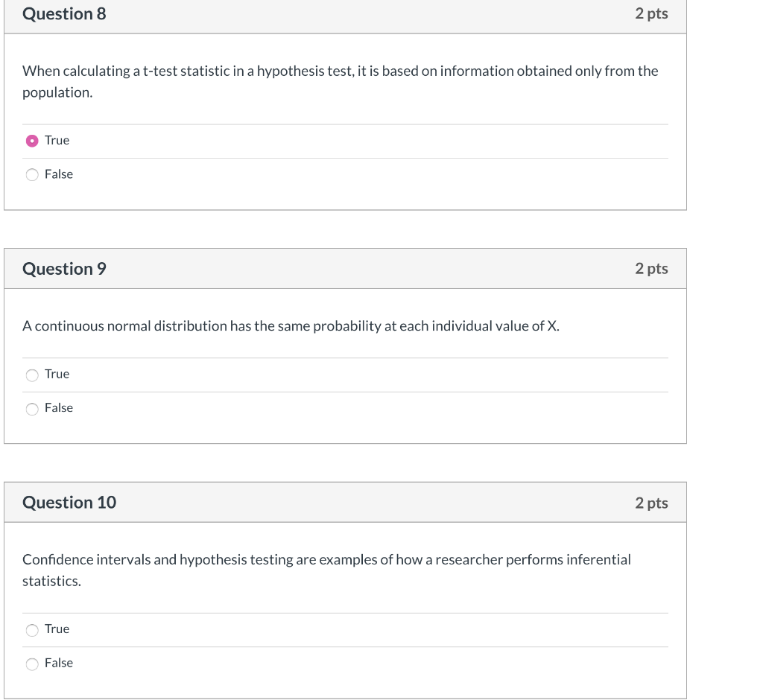This screenshot has height=700, width=763.
Task: Select the True radio button for Question 8
Action: click(32, 141)
